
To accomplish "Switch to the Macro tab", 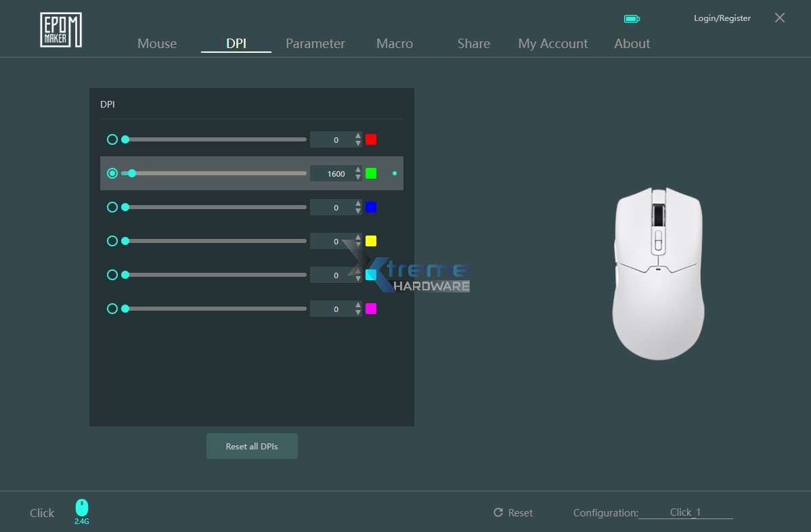I will click(x=394, y=43).
